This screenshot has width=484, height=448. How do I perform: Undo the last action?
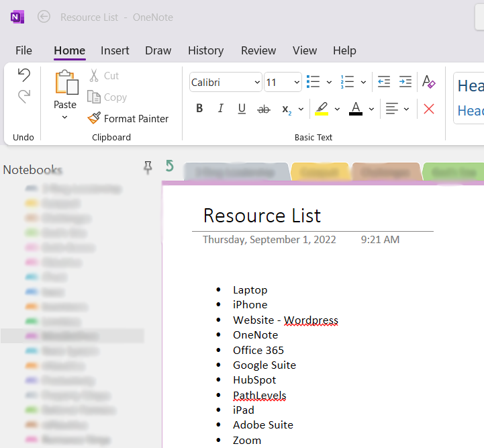coord(24,75)
